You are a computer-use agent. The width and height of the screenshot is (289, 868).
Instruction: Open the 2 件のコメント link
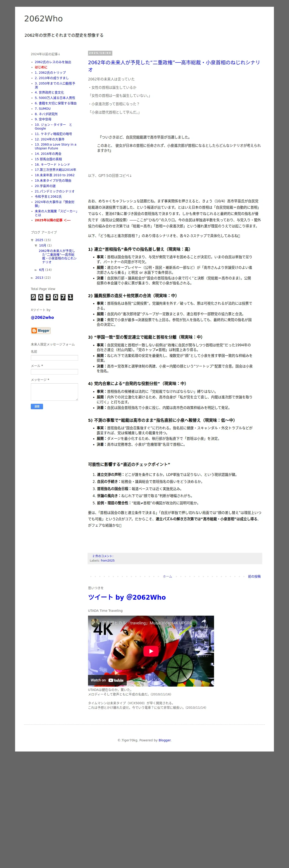pos(103,556)
